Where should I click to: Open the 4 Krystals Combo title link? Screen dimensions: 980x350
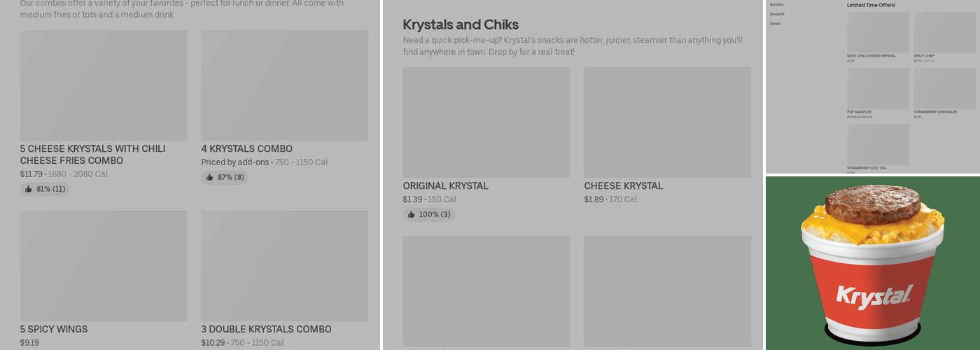click(x=246, y=148)
